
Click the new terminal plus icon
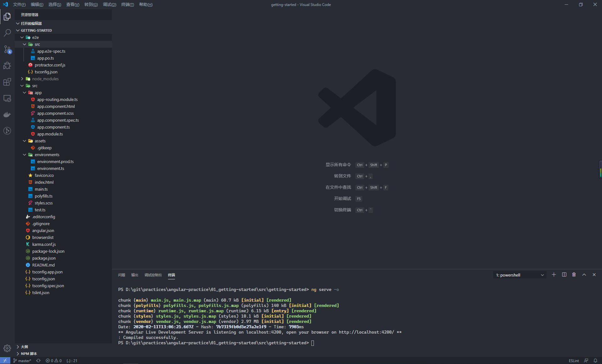(554, 275)
